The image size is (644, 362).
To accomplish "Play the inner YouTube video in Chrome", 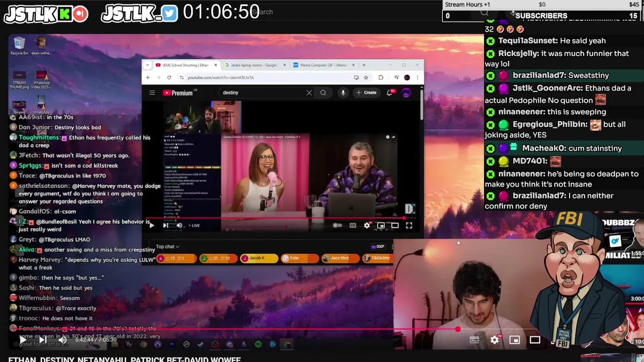I will pyautogui.click(x=151, y=225).
